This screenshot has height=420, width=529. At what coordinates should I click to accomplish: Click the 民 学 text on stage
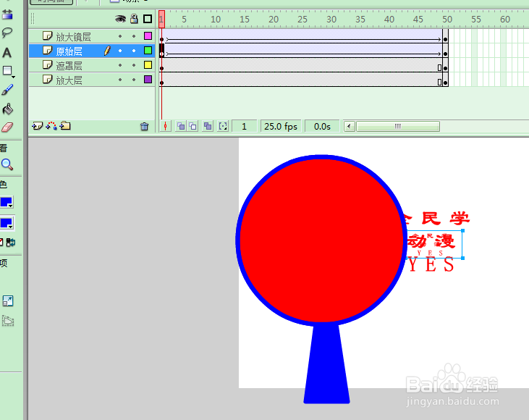coord(446,219)
